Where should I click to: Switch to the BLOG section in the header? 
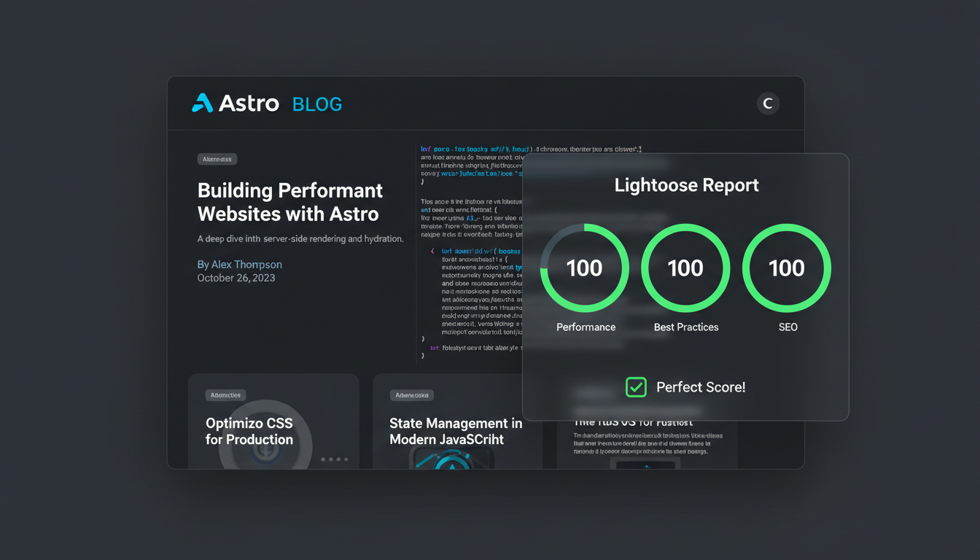(316, 104)
